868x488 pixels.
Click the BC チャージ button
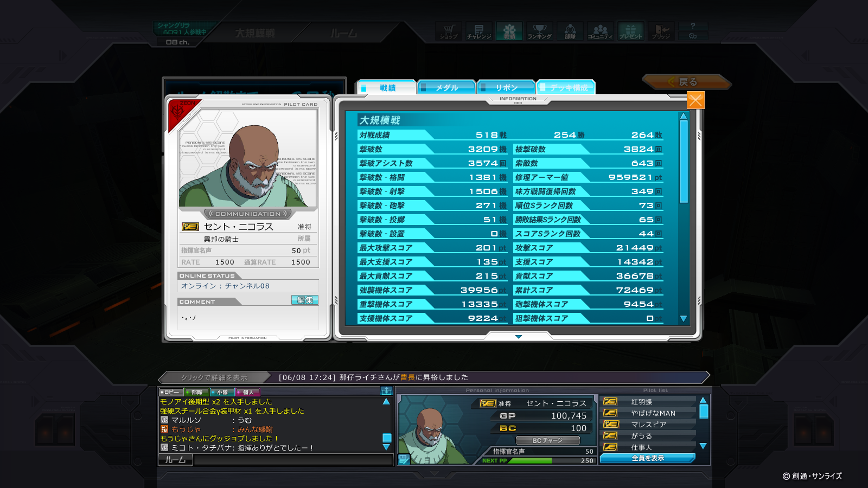point(547,440)
